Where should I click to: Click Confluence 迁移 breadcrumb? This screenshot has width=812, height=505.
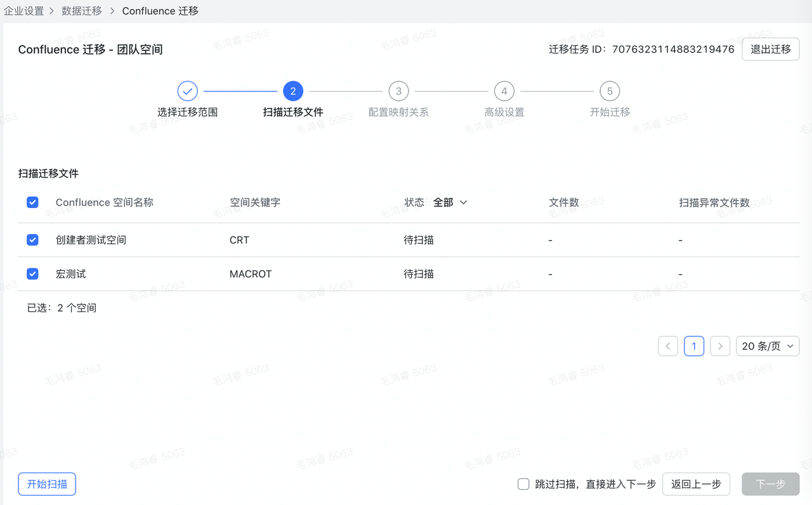(x=160, y=11)
